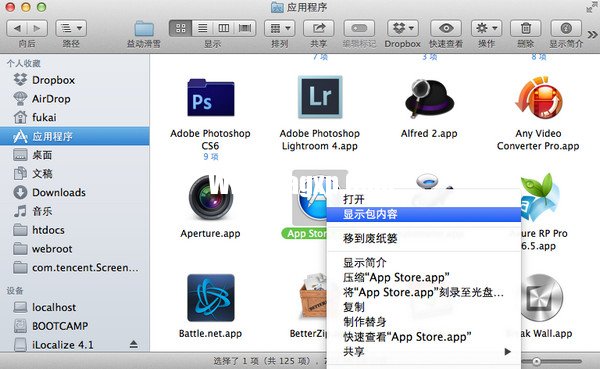The image size is (600, 369).
Task: Click the 快速查看 Quick Look eye icon
Action: (446, 28)
